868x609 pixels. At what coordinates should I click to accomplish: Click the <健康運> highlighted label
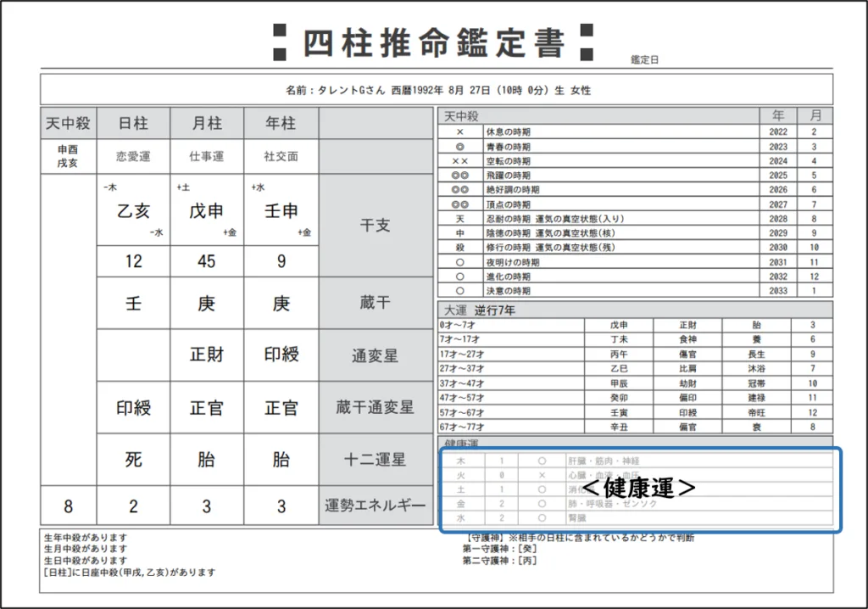pyautogui.click(x=639, y=489)
